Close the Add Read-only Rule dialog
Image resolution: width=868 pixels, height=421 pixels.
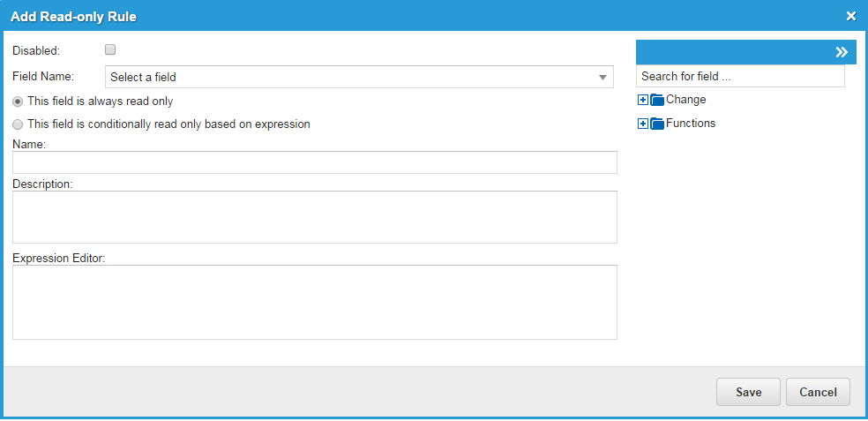tap(851, 16)
